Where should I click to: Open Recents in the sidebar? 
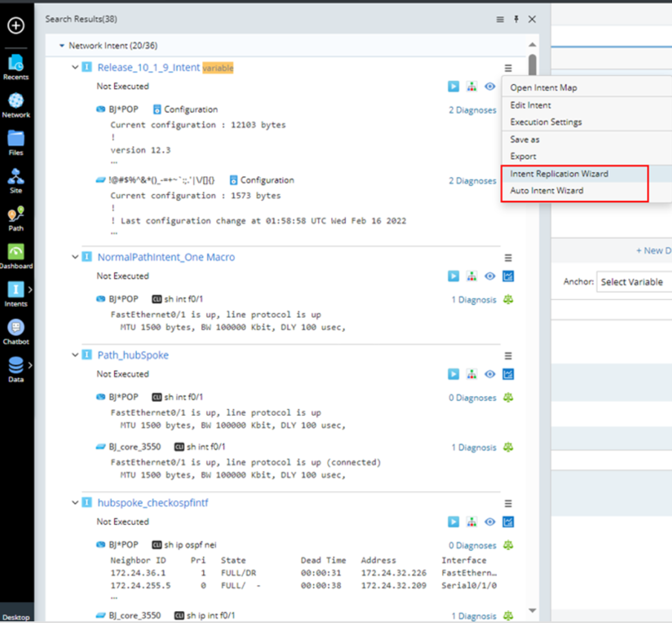[16, 68]
